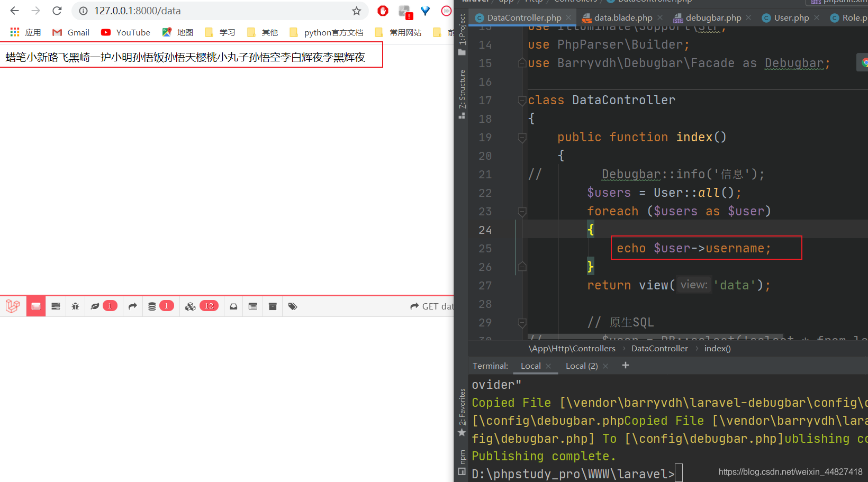Open the Debugbar Queries database tab
This screenshot has width=868, height=482.
[x=161, y=306]
